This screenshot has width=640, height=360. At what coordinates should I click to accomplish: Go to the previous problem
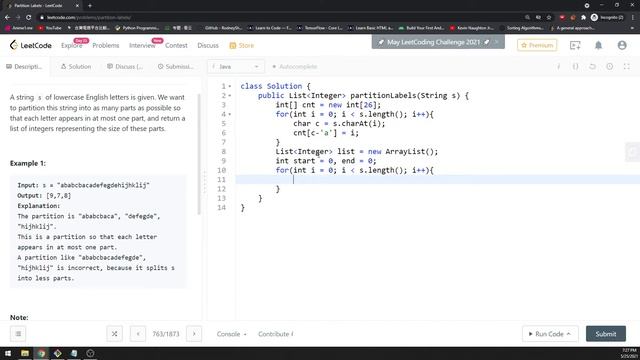[138, 334]
